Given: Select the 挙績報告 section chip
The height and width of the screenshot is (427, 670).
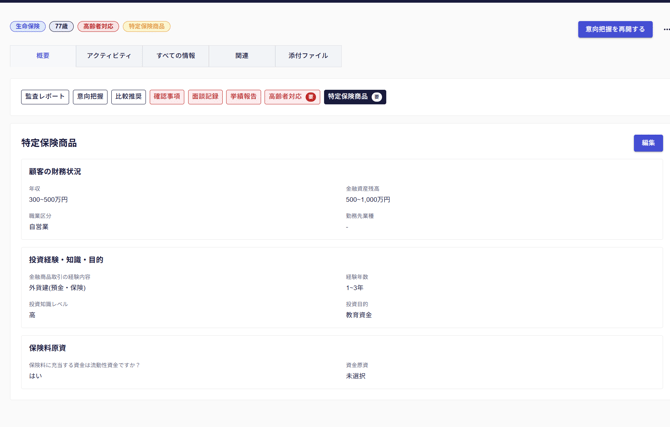Looking at the screenshot, I should tap(243, 97).
